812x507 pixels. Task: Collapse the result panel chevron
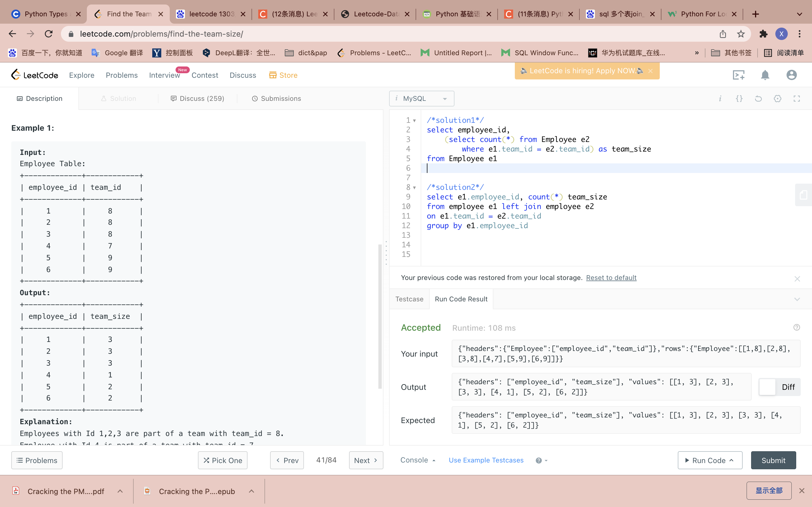pyautogui.click(x=797, y=299)
